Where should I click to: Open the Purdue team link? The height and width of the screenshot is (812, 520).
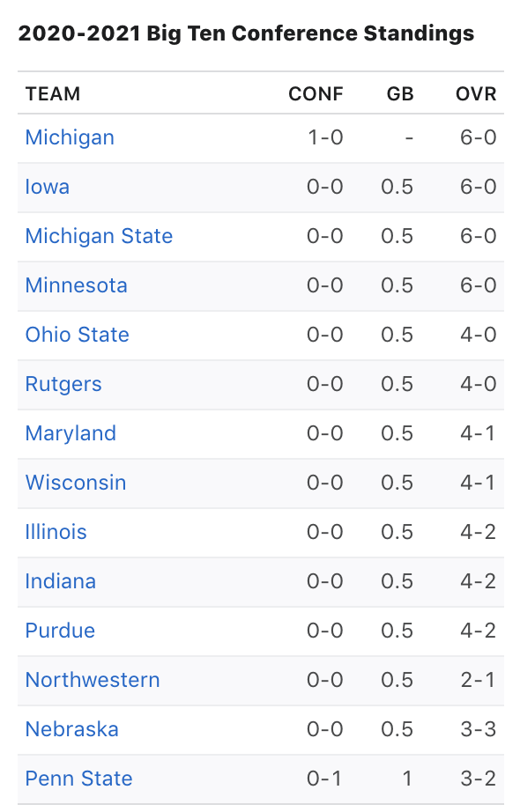pos(60,631)
